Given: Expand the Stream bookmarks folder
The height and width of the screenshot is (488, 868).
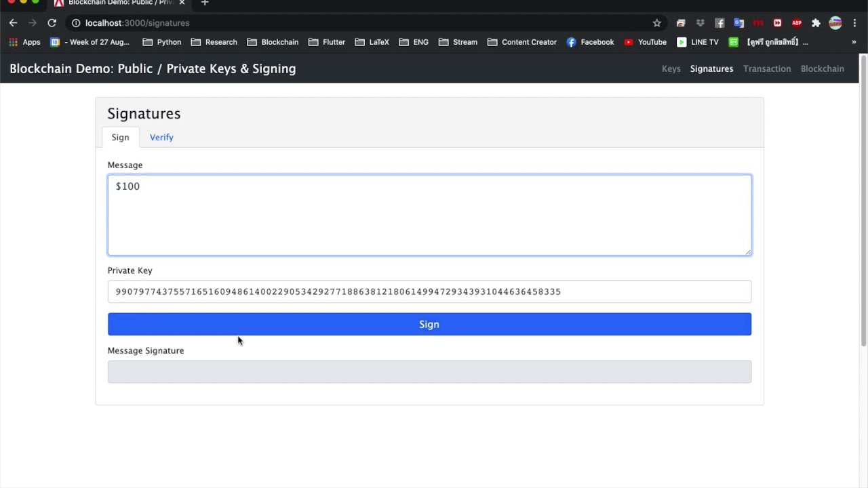Looking at the screenshot, I should pyautogui.click(x=458, y=42).
